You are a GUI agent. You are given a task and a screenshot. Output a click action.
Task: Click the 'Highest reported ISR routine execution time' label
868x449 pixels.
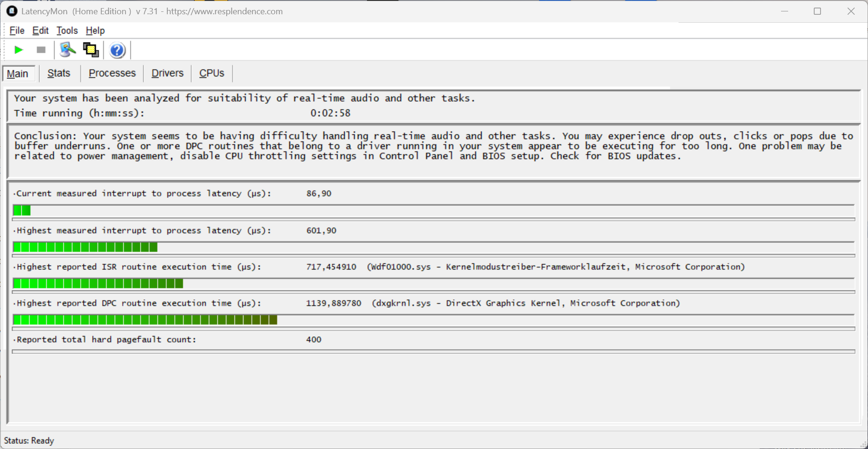[x=139, y=267]
